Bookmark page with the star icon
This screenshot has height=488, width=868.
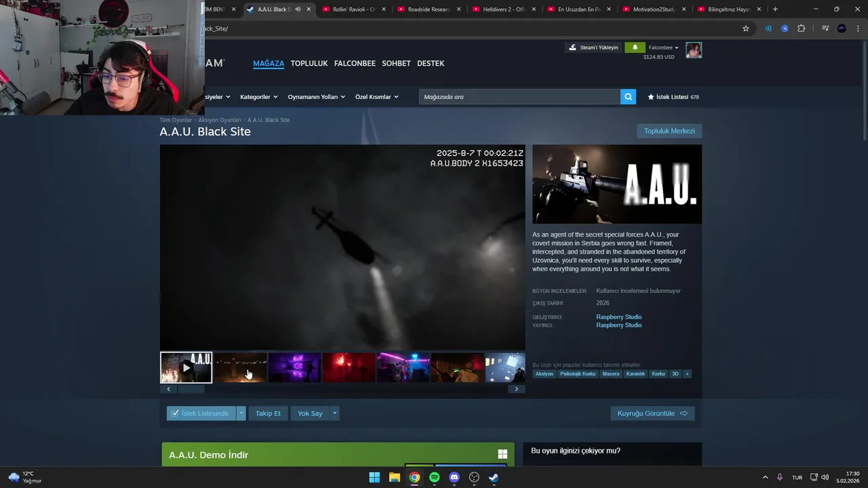(746, 28)
